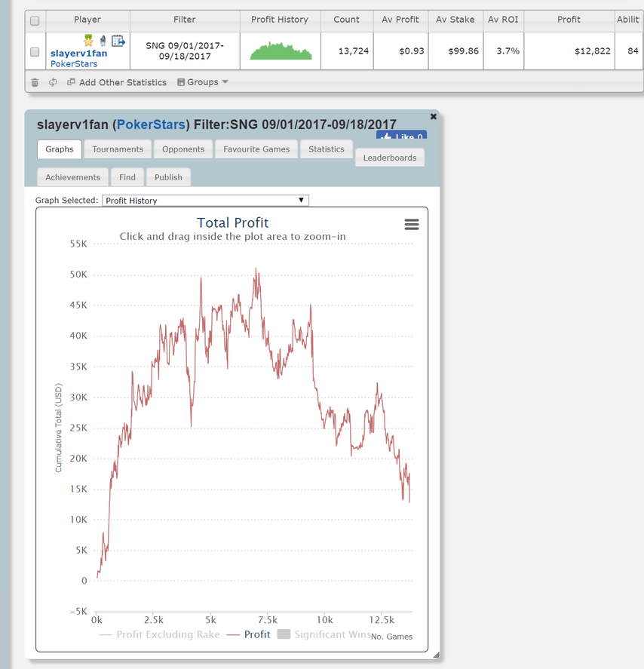
Task: Click the small grey rocket icon in slayerv1fan row
Action: [x=103, y=41]
